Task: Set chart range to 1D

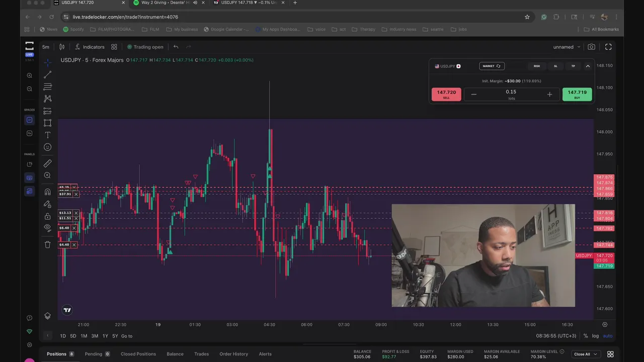Action: (x=63, y=336)
